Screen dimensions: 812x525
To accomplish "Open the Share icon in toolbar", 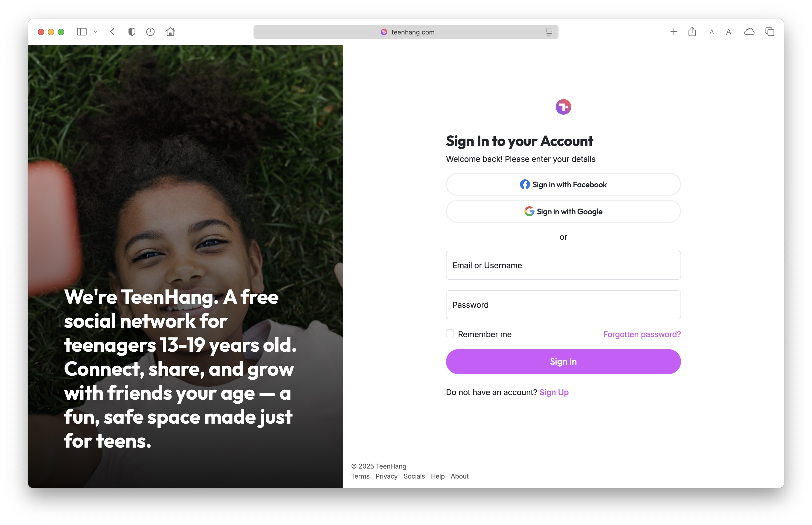I will pyautogui.click(x=692, y=32).
